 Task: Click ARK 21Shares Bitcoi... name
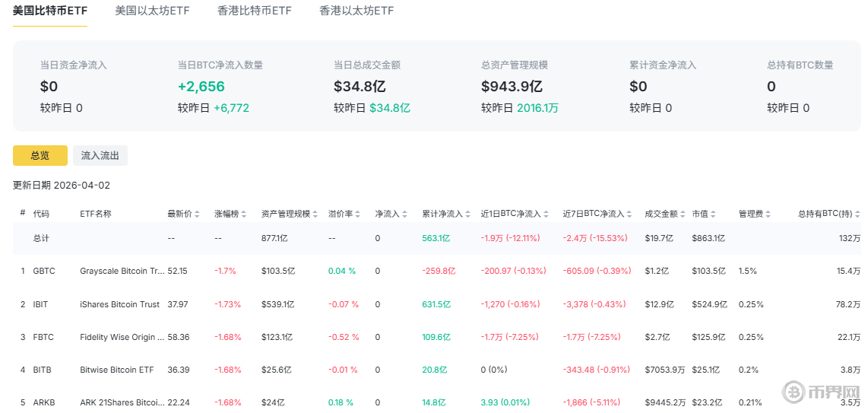coord(122,402)
